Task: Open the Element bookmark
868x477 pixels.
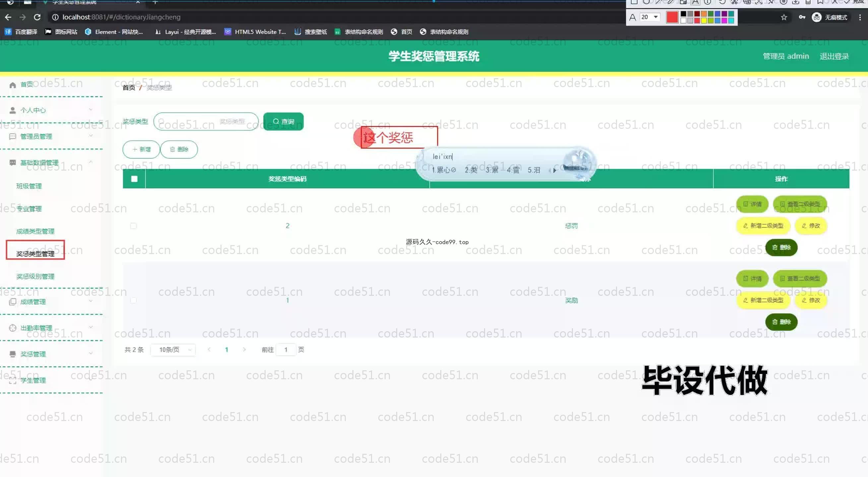Action: point(114,32)
